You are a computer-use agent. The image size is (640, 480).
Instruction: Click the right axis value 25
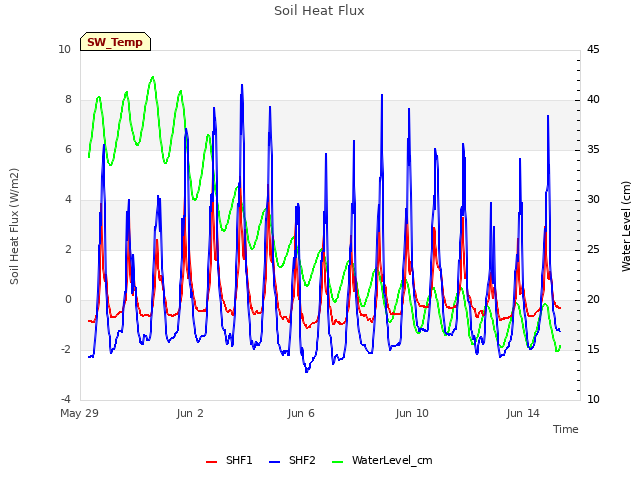[x=593, y=249]
